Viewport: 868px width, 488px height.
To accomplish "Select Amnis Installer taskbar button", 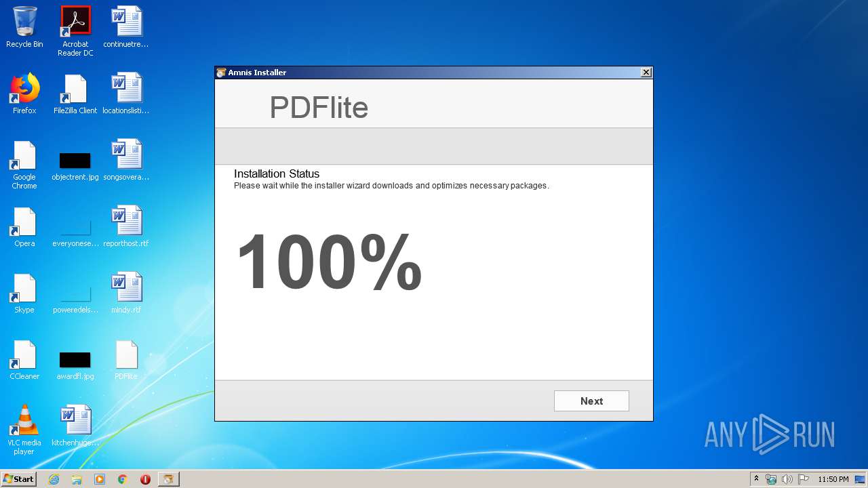I will pyautogui.click(x=168, y=479).
